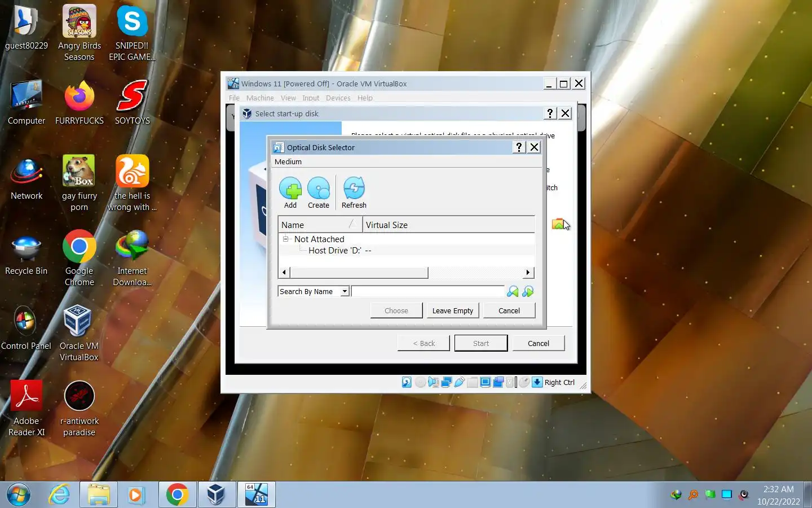
Task: Select Adobe Reader XI desktop icon
Action: click(x=27, y=408)
